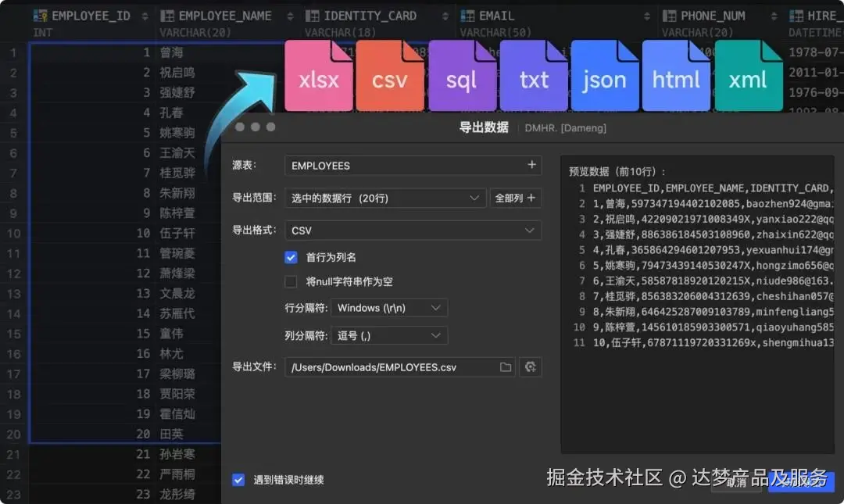Click the 导出数据 dialog title
This screenshot has height=504, width=844.
484,127
